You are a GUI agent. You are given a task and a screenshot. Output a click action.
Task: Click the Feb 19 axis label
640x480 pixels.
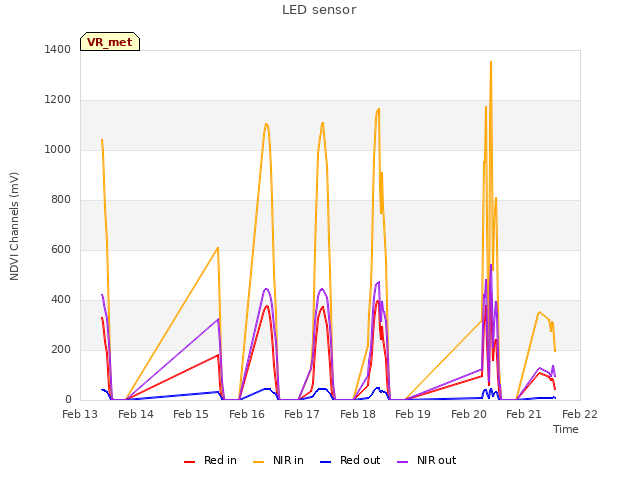coord(413,414)
